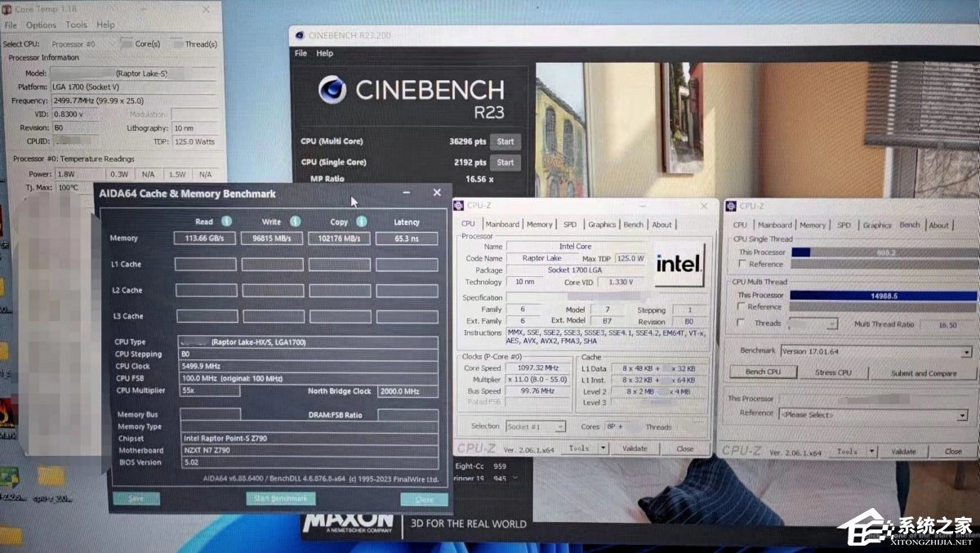Switch to Graphics tab in CPU-Z processor window
Viewport: 980px width, 553px height.
click(602, 224)
